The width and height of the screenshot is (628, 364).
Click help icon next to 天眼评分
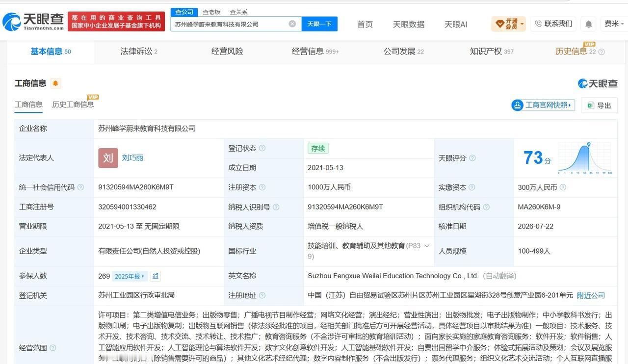pyautogui.click(x=472, y=158)
